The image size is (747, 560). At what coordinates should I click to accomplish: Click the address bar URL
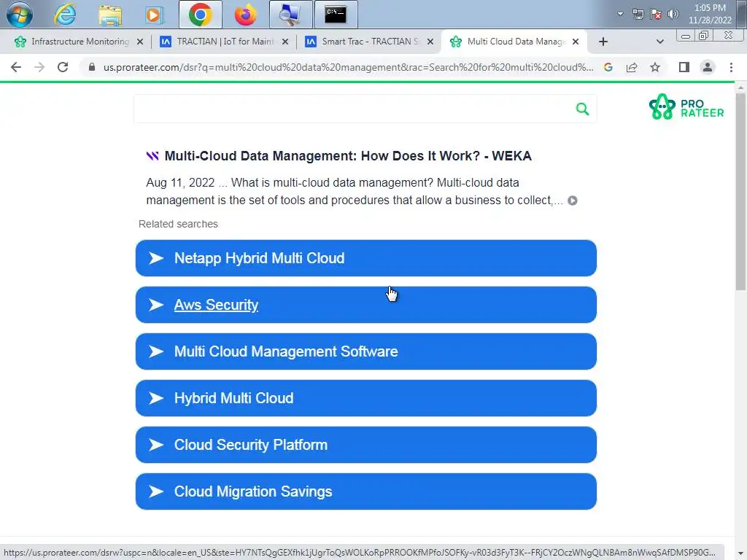(348, 67)
